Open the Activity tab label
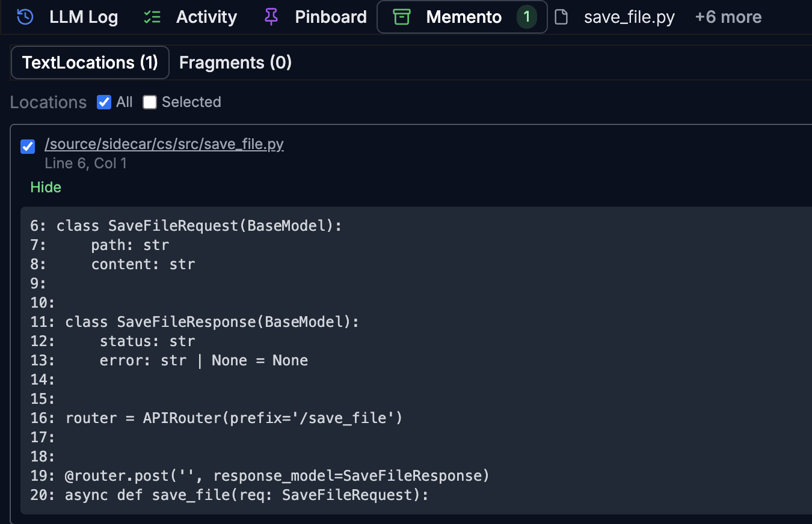The width and height of the screenshot is (812, 524). [x=206, y=17]
